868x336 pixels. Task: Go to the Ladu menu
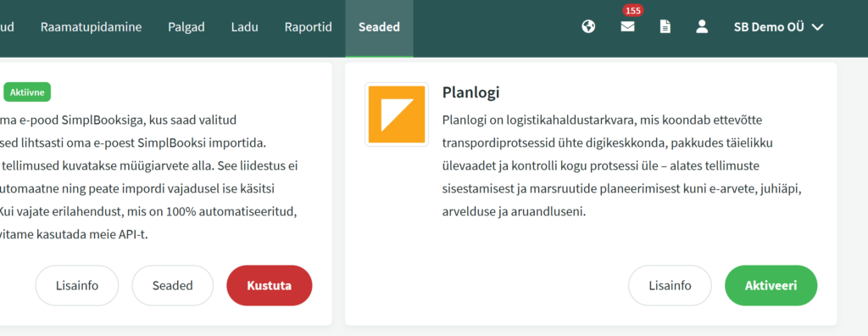pyautogui.click(x=245, y=26)
